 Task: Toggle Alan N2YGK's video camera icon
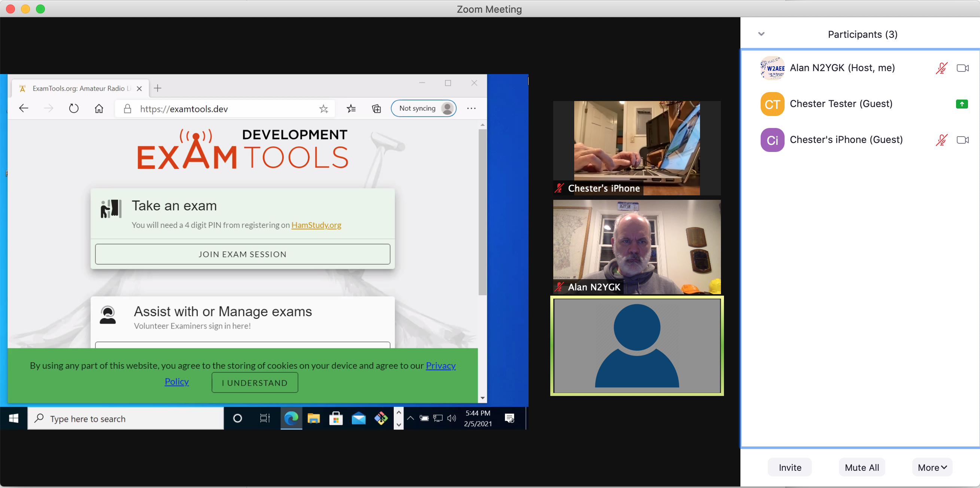962,68
